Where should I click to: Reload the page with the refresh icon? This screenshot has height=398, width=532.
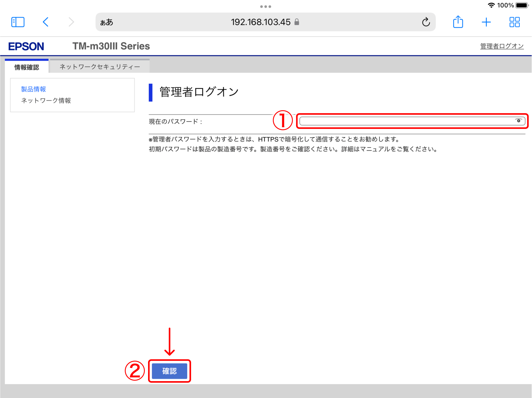[x=426, y=22]
